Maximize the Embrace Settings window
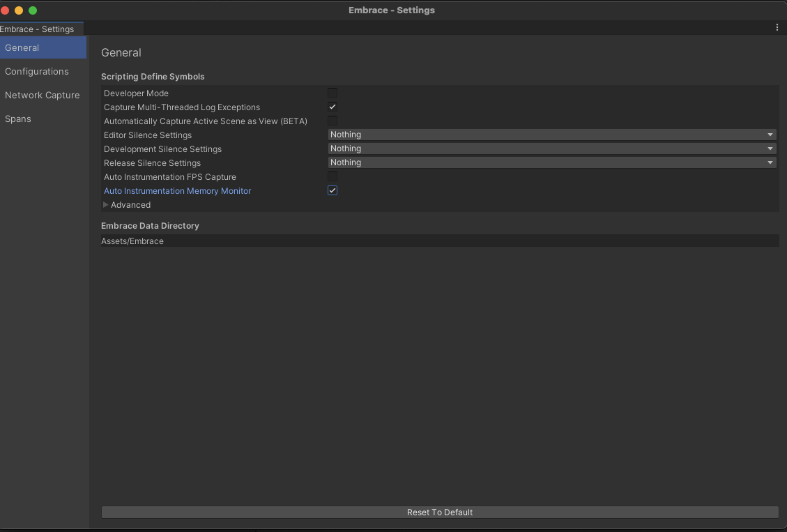This screenshot has height=532, width=787. point(33,10)
